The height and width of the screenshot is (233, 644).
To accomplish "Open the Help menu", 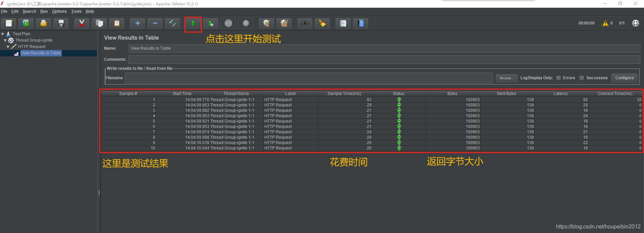I will click(x=90, y=11).
